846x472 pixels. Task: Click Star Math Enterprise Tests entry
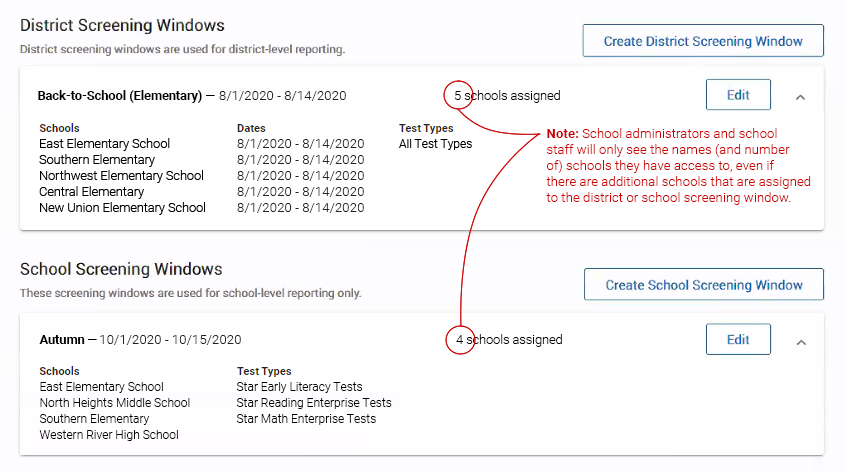pyautogui.click(x=306, y=419)
